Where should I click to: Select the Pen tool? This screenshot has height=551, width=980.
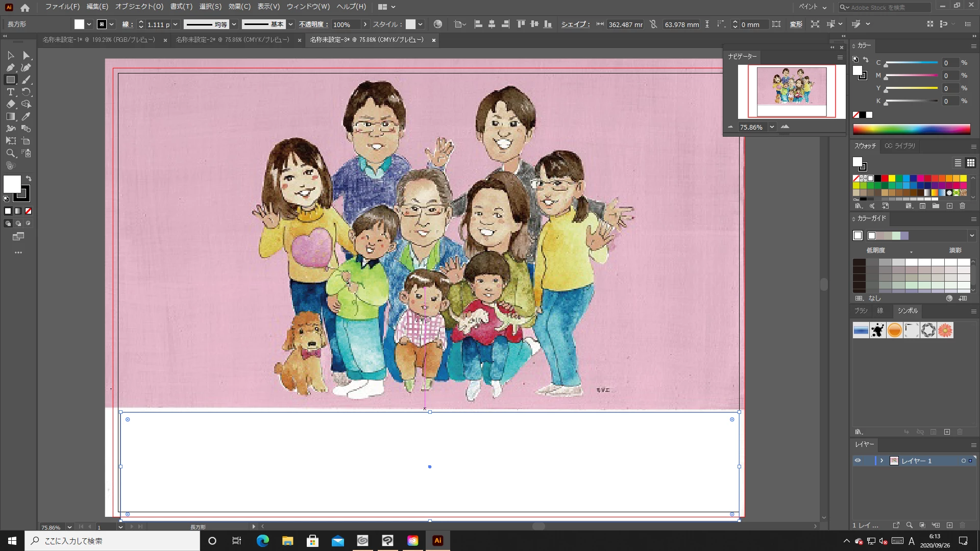(x=10, y=67)
